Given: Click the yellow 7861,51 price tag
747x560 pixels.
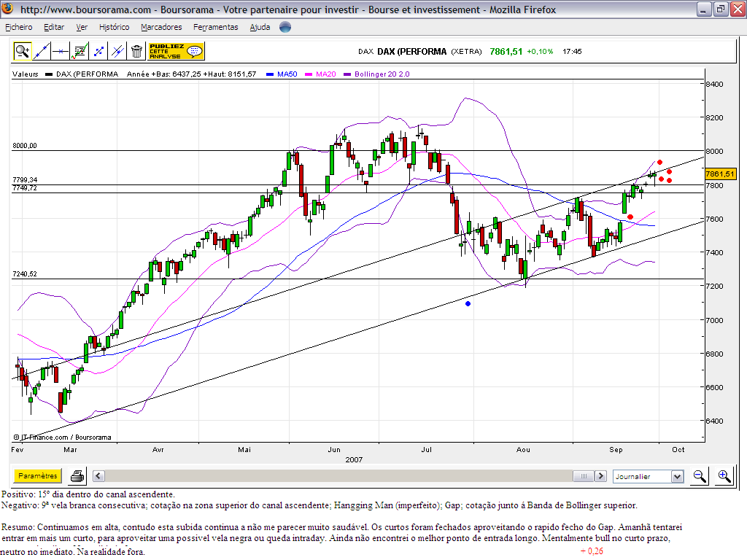Looking at the screenshot, I should tap(720, 174).
